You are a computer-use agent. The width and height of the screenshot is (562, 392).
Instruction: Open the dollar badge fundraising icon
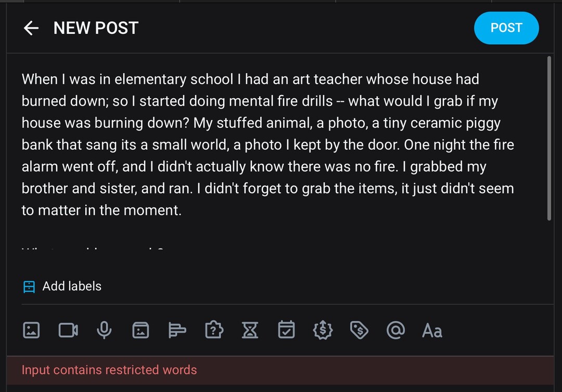[323, 330]
